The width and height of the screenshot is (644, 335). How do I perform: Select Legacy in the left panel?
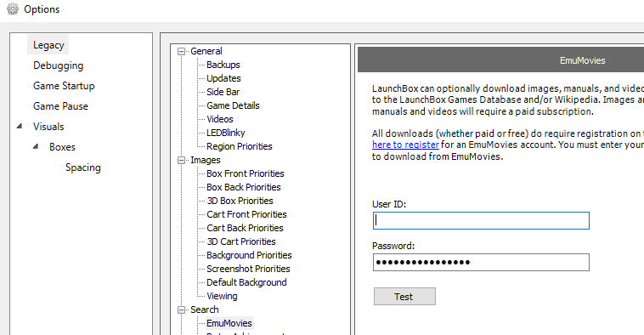pyautogui.click(x=48, y=45)
